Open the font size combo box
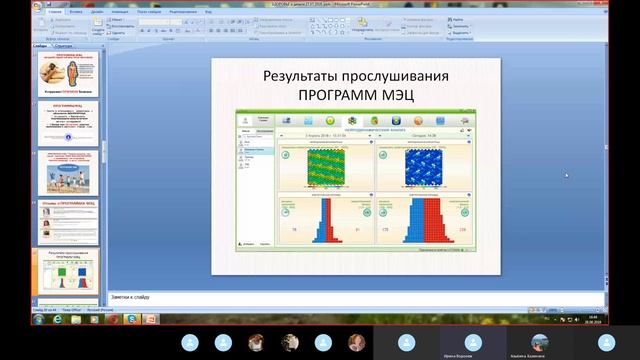 coord(176,22)
